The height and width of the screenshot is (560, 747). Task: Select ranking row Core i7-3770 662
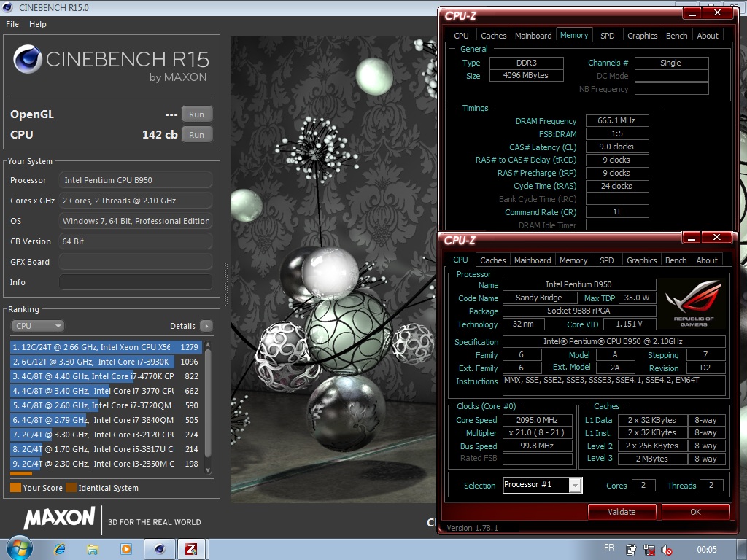tap(106, 391)
